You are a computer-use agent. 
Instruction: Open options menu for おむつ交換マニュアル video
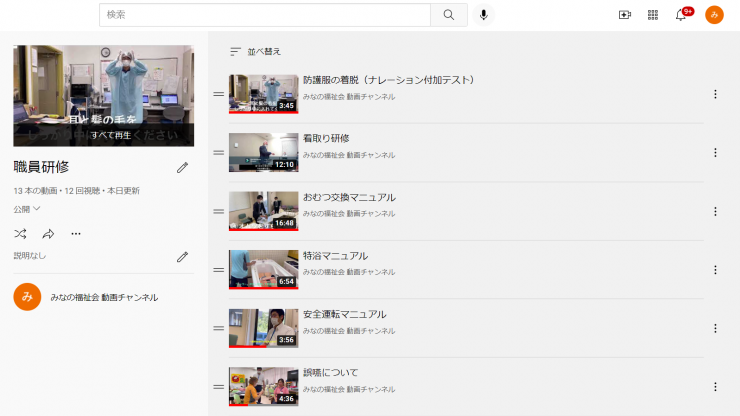(x=715, y=212)
